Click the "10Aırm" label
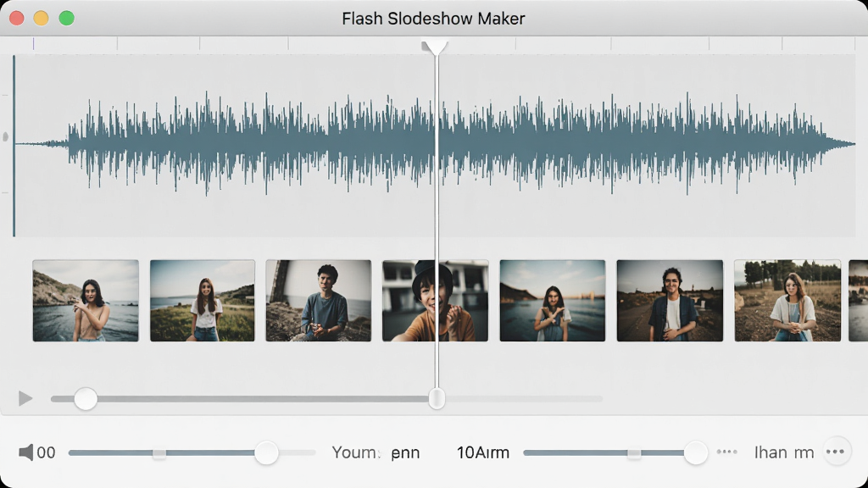Viewport: 868px width, 488px height. [x=482, y=452]
